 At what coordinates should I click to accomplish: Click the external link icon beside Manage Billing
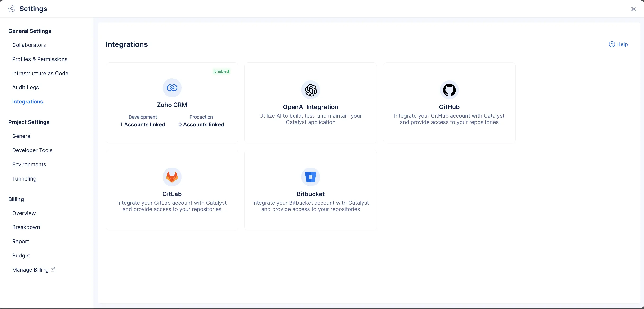pyautogui.click(x=53, y=269)
